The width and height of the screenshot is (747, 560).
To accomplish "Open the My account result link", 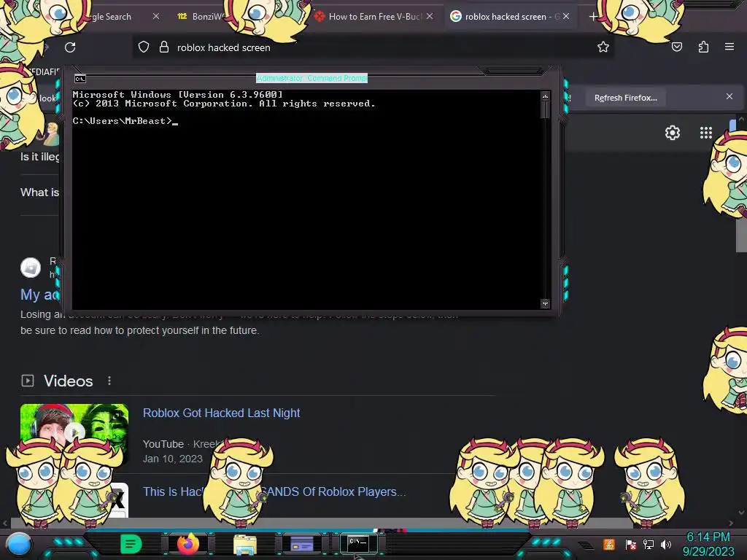I will pos(39,295).
